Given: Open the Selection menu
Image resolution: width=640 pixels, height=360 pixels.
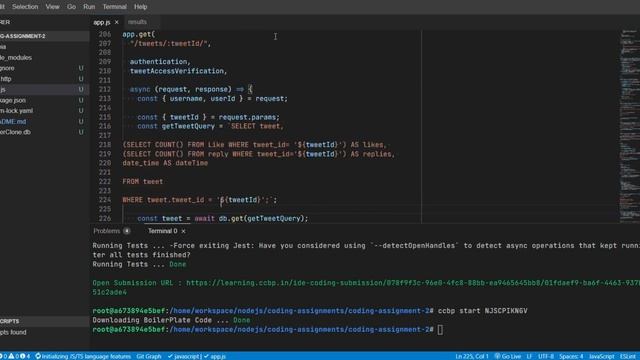Looking at the screenshot, I should [25, 7].
